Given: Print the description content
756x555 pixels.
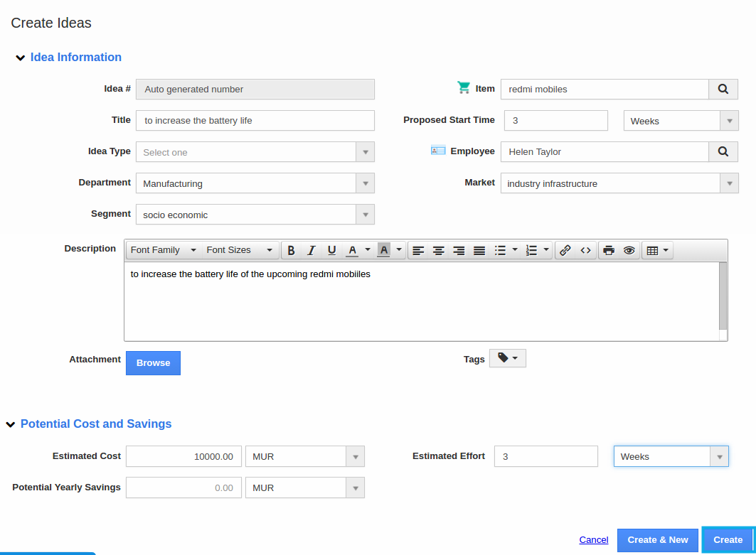Looking at the screenshot, I should [609, 251].
